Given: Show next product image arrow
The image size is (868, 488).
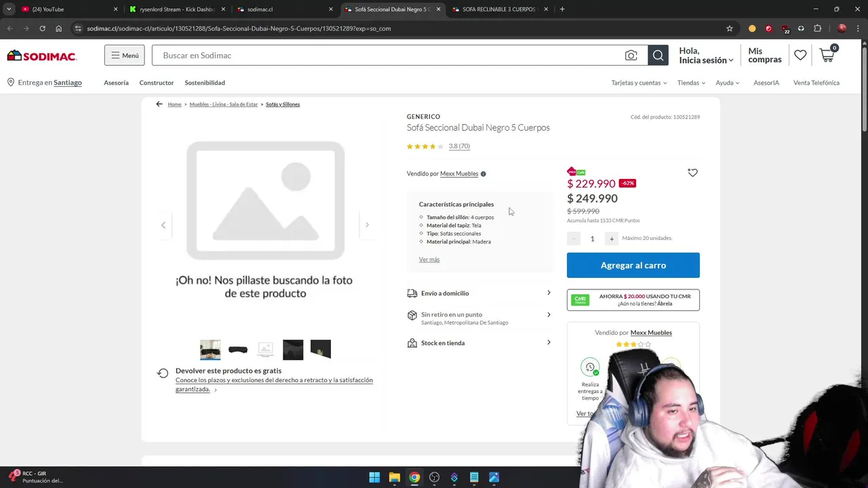Looking at the screenshot, I should (367, 225).
